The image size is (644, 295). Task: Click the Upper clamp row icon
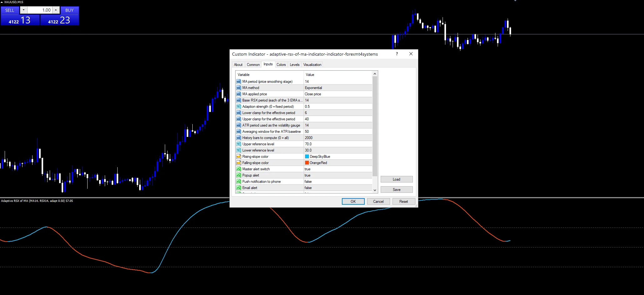click(x=238, y=119)
